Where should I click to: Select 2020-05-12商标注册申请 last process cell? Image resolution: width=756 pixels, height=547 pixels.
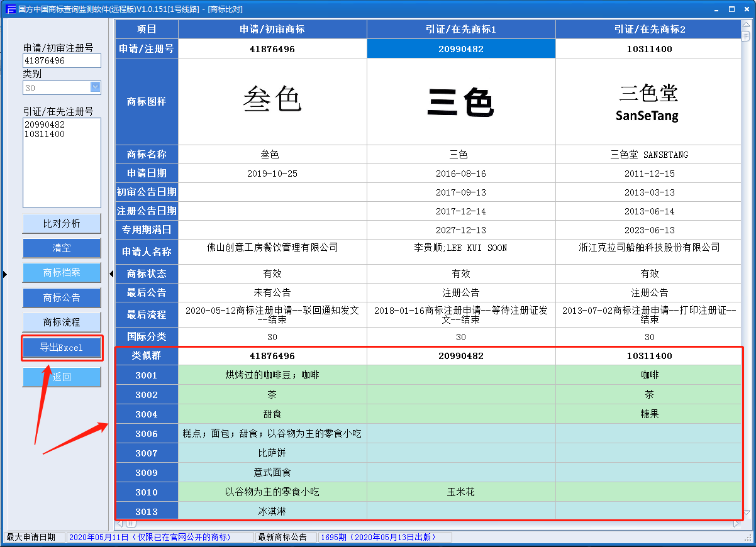pyautogui.click(x=272, y=315)
